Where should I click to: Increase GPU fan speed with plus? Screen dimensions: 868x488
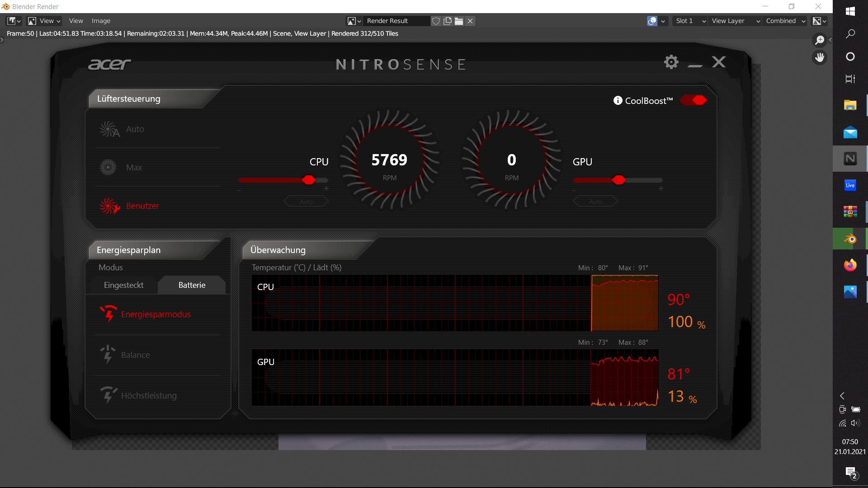[x=661, y=188]
